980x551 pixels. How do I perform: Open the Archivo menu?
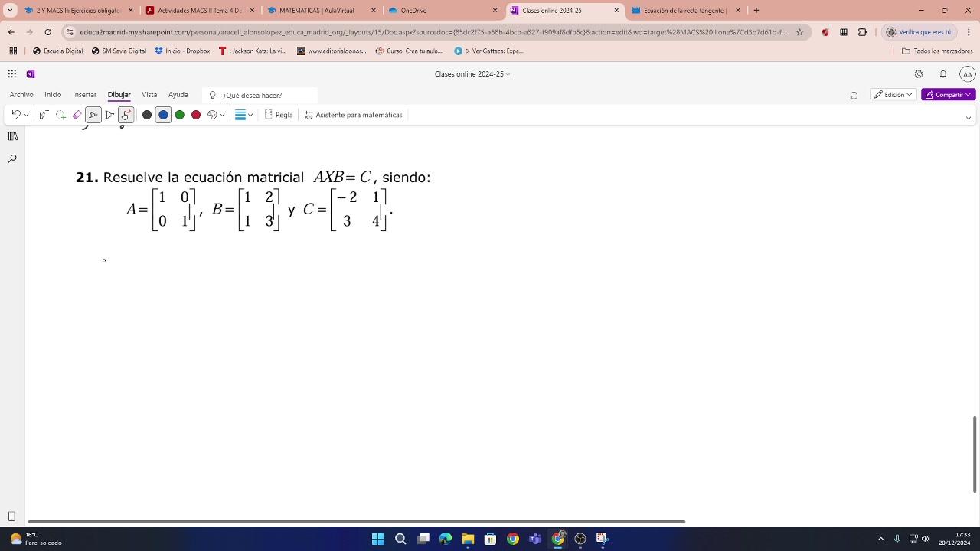pyautogui.click(x=21, y=95)
